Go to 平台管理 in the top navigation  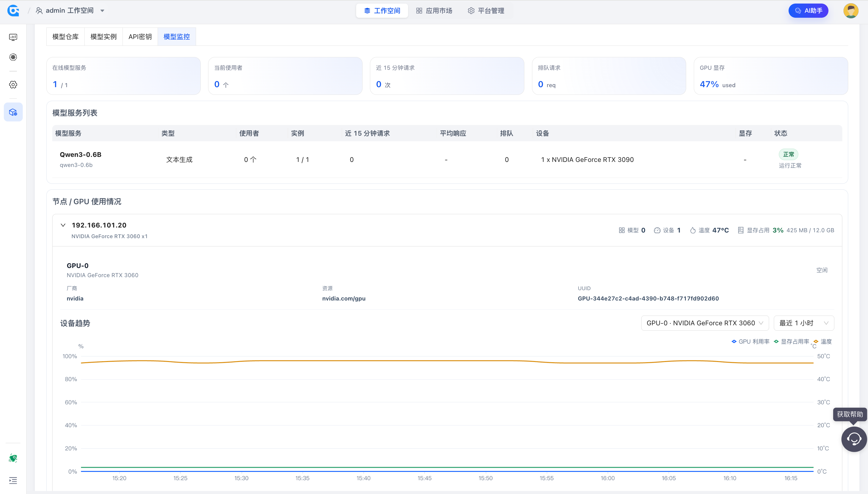pos(486,11)
